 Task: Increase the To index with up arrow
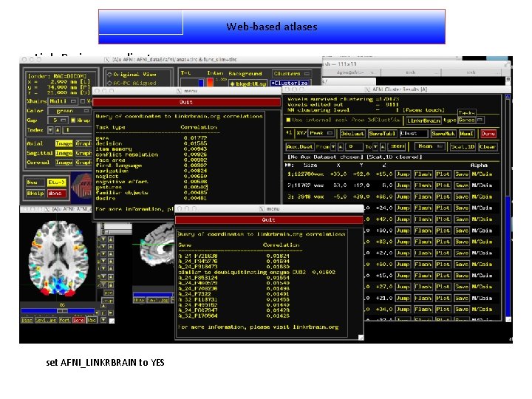pos(383,146)
